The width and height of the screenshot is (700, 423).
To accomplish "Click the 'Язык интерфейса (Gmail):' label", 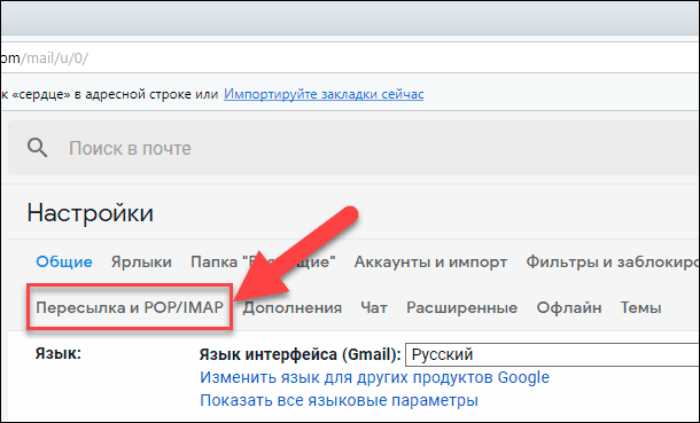I will [x=300, y=355].
